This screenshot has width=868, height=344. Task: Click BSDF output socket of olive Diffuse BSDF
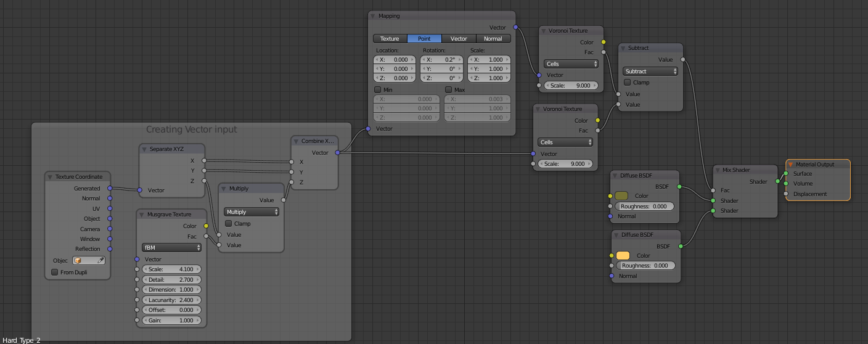click(679, 186)
